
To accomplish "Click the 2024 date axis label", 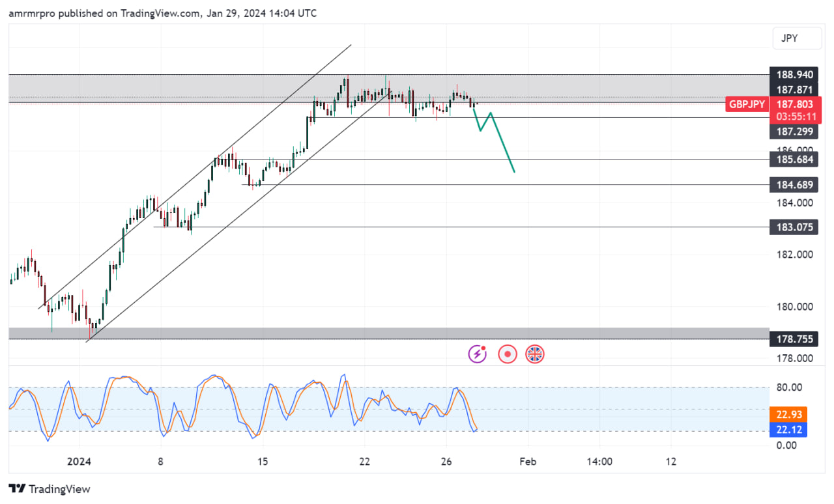I will 79,462.
